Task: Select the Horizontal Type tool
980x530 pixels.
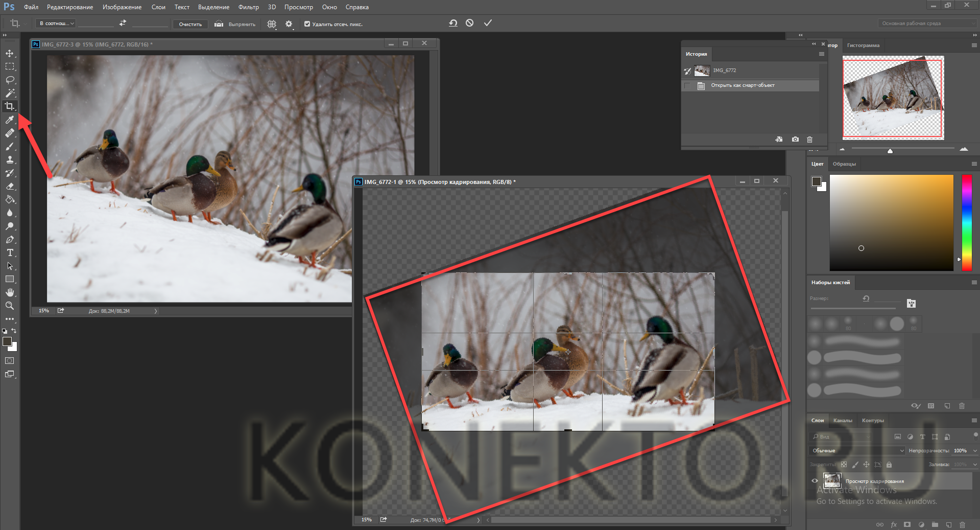Action: (x=10, y=253)
